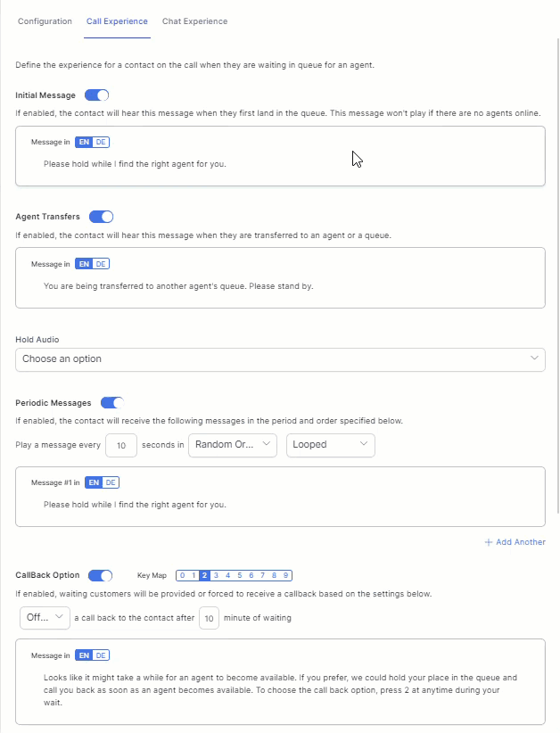The image size is (560, 733).
Task: Select DE language for Agent Transfers message
Action: [x=101, y=264]
